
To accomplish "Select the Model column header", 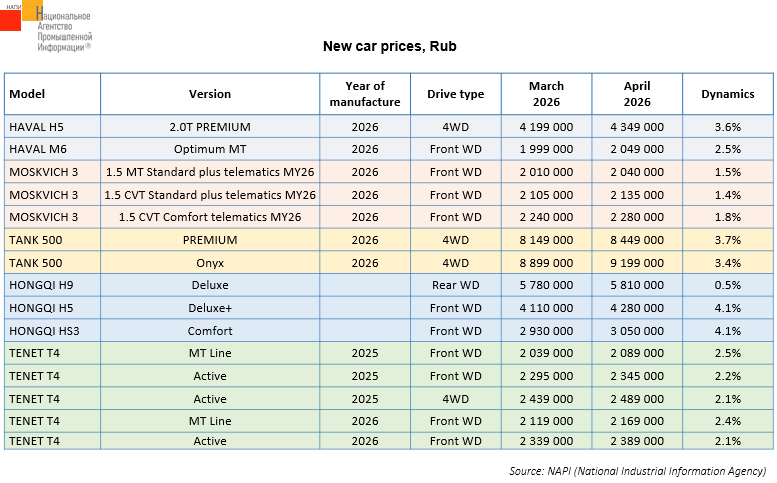I will [x=29, y=94].
